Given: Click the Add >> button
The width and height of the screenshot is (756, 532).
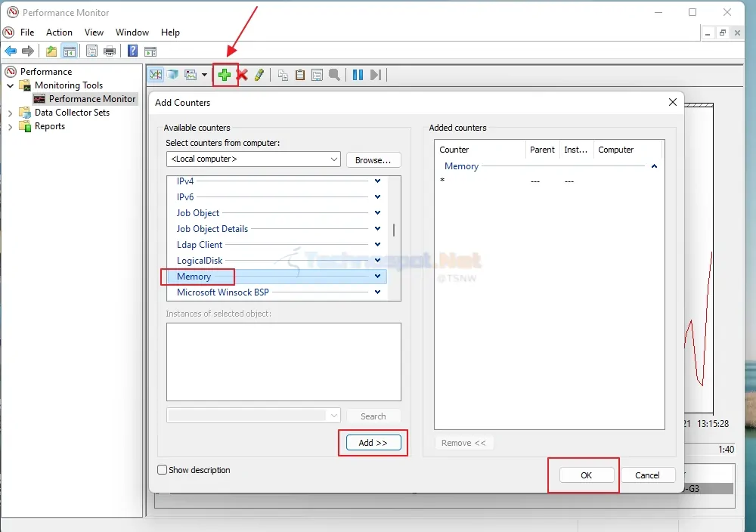Looking at the screenshot, I should tap(373, 443).
